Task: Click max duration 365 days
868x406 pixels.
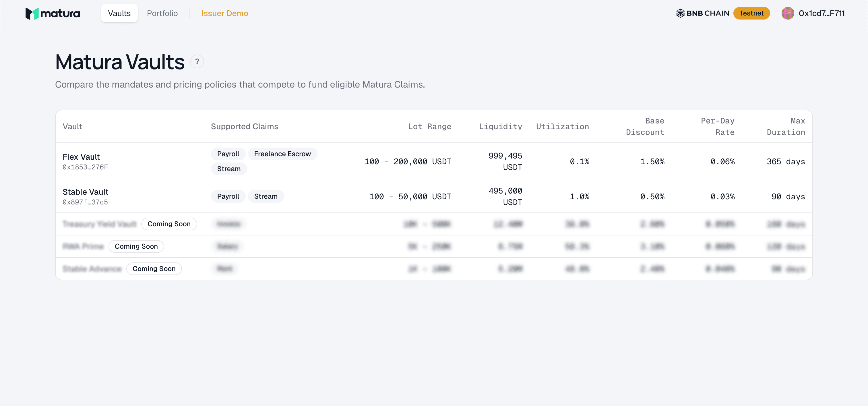Action: click(x=786, y=161)
